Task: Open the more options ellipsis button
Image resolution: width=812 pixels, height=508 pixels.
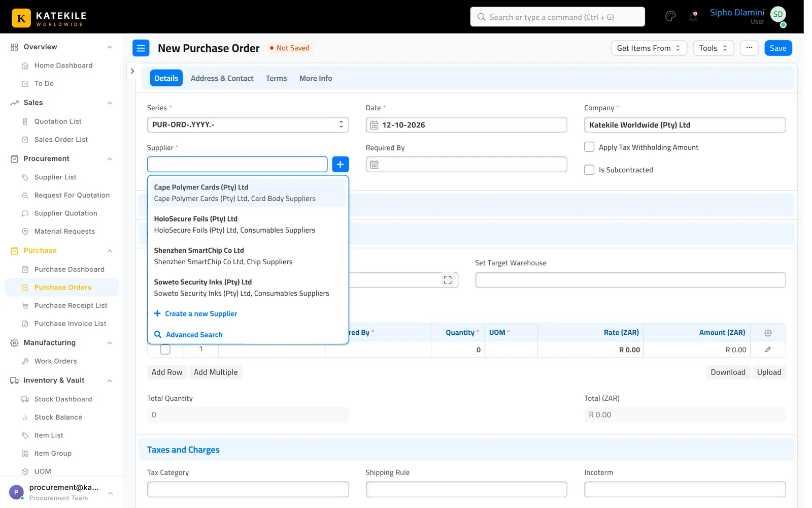Action: [749, 48]
